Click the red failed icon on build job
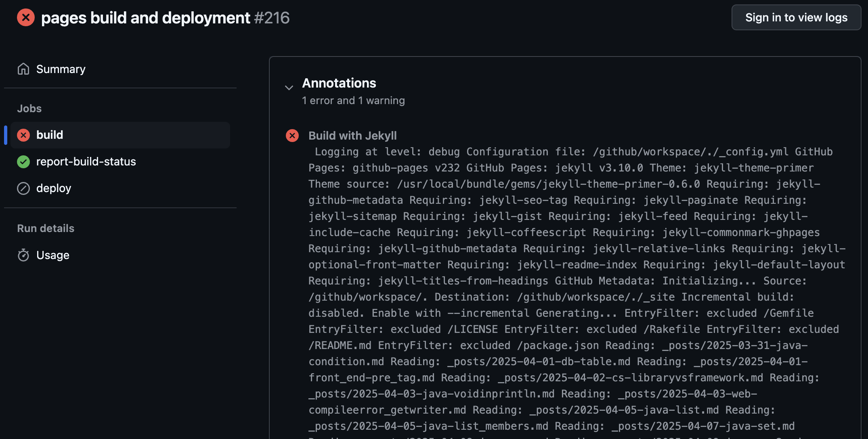 (x=23, y=135)
